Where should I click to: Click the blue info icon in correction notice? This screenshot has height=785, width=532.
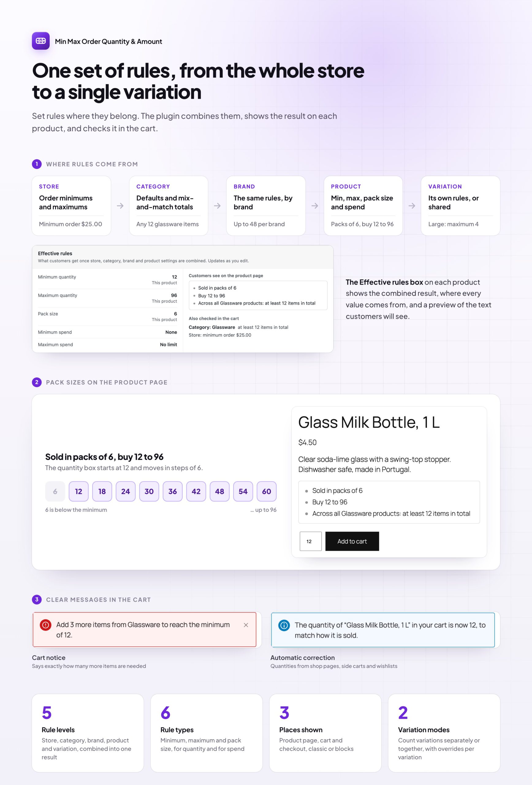pyautogui.click(x=284, y=625)
